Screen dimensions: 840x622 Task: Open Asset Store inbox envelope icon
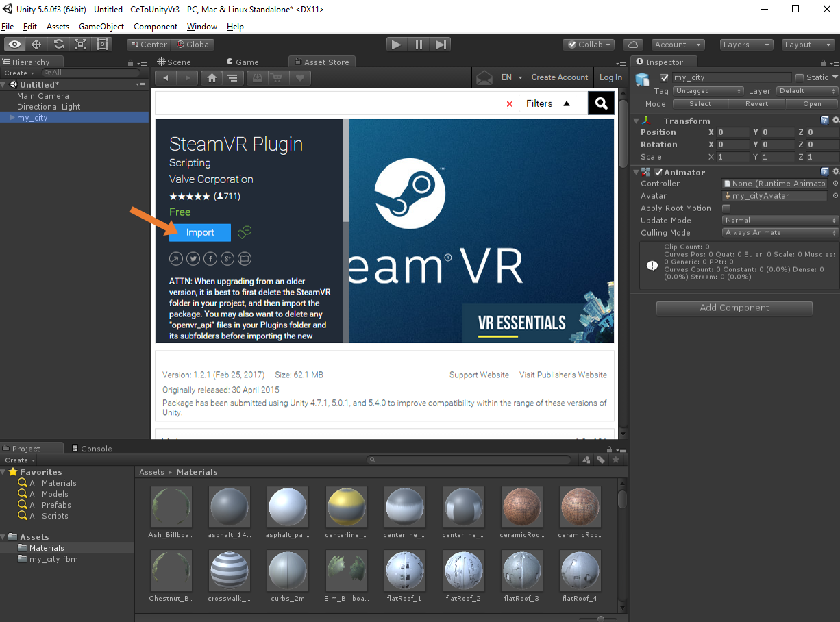pyautogui.click(x=484, y=77)
